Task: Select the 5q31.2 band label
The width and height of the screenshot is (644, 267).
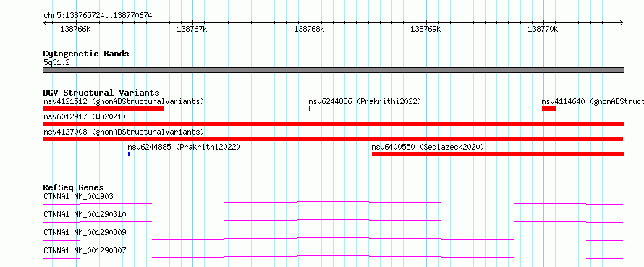Action: pyautogui.click(x=56, y=63)
